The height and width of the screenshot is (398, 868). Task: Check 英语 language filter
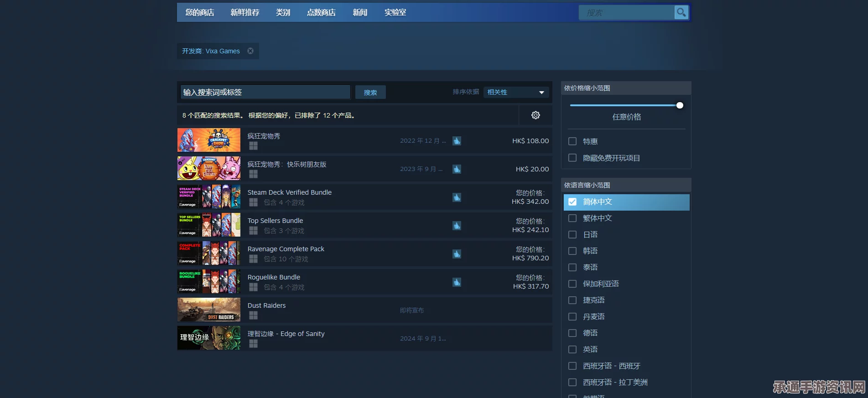572,349
